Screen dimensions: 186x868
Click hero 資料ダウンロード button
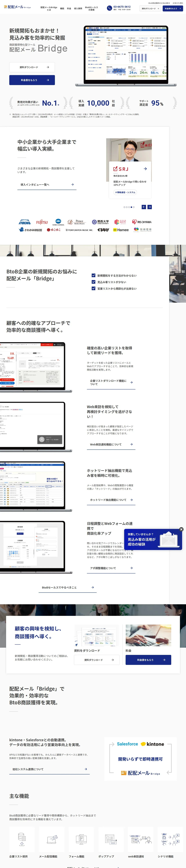tap(32, 67)
